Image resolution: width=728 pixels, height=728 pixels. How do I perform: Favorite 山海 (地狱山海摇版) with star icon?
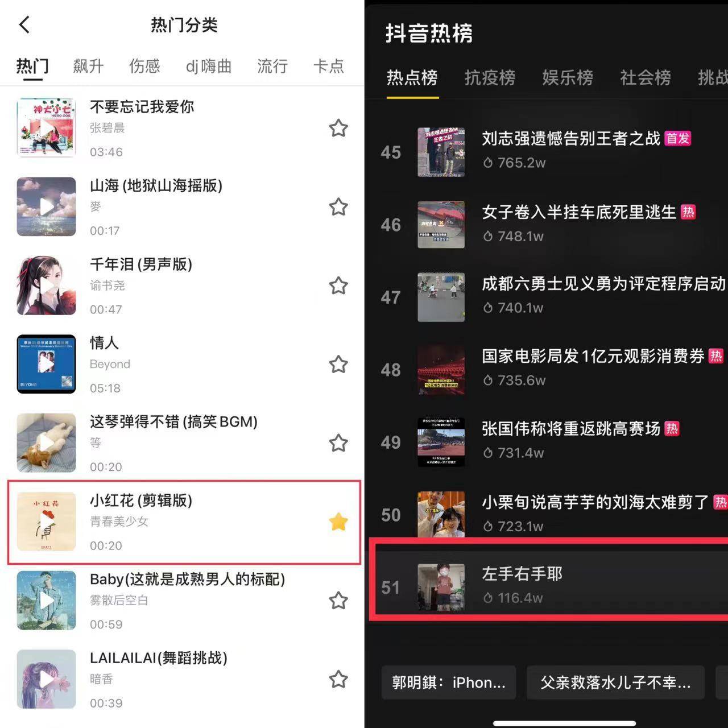pyautogui.click(x=338, y=206)
